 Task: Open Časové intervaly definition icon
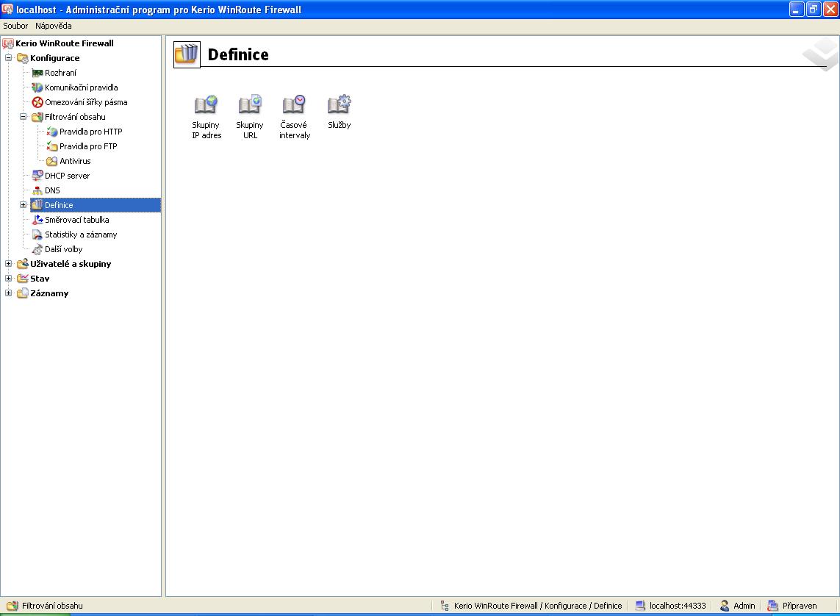(294, 104)
